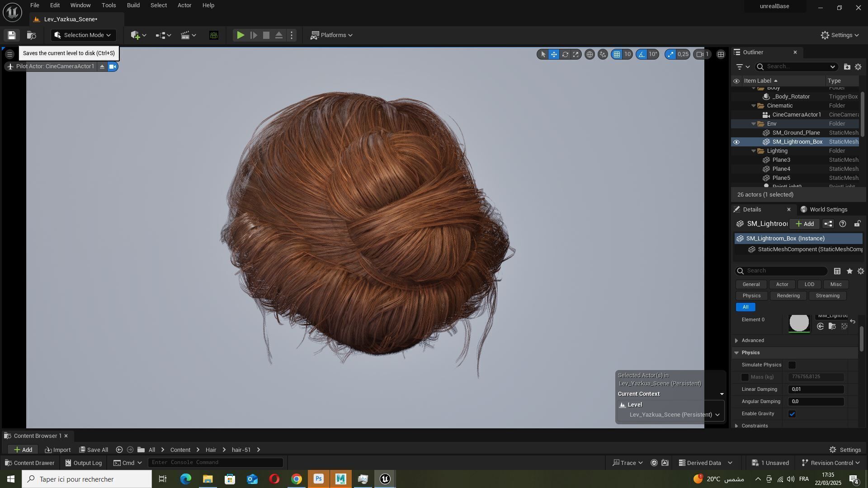Image resolution: width=868 pixels, height=488 pixels.
Task: Open the Tools menu
Action: coord(108,5)
